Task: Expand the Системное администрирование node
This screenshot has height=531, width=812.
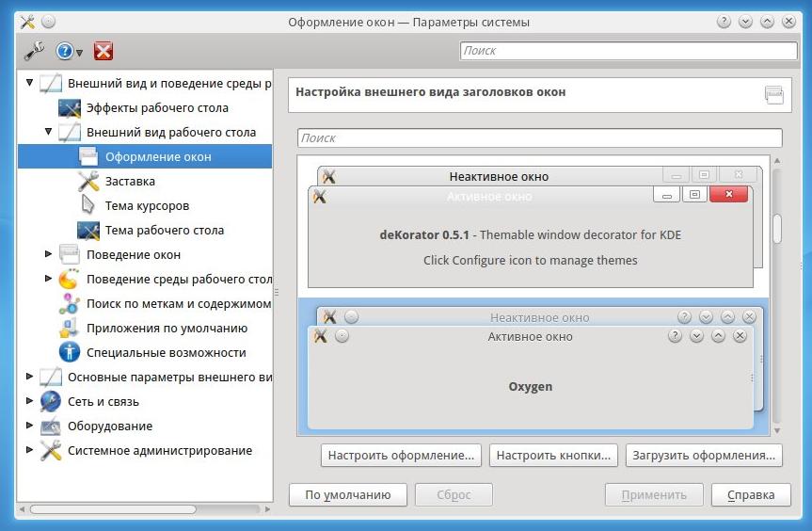Action: pos(29,450)
